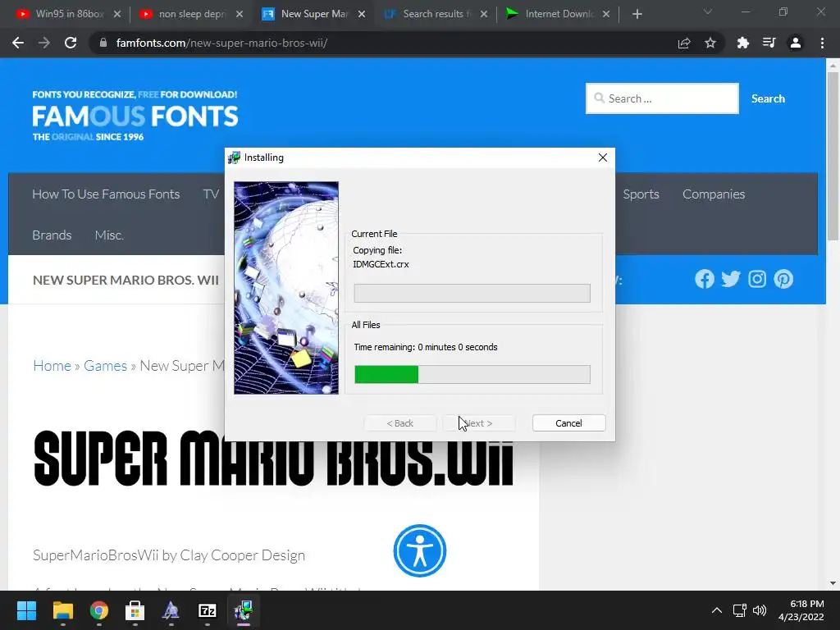Close the Win95 in 86box tab
Screen dimensions: 840x630
pos(116,14)
